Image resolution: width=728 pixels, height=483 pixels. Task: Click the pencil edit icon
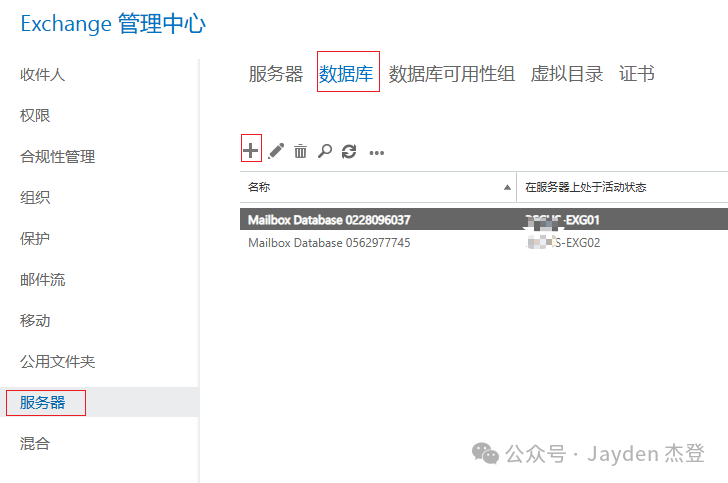pos(276,151)
